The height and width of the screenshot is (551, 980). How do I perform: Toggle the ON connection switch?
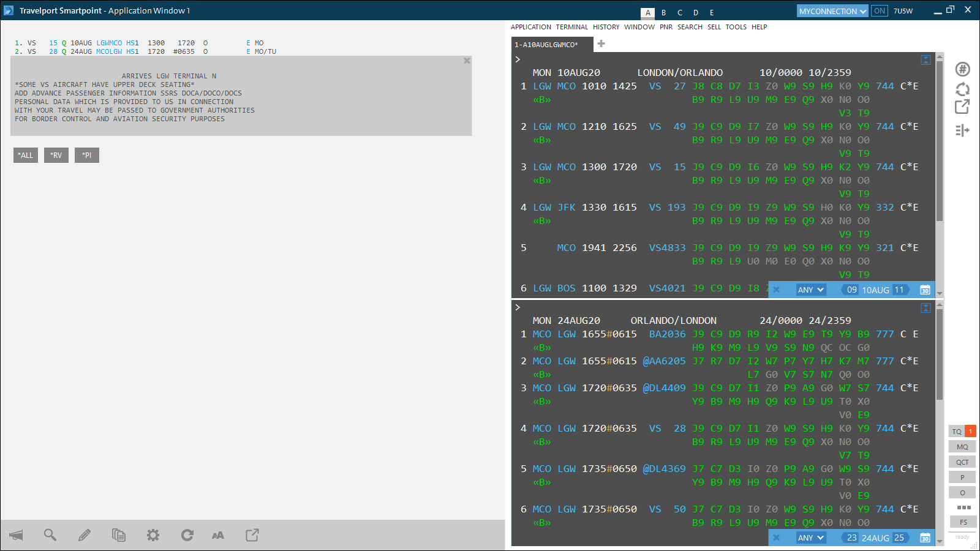880,11
